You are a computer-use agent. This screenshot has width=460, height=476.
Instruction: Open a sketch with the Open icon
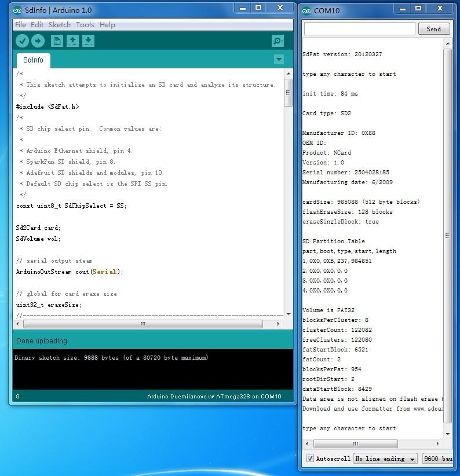pos(72,41)
